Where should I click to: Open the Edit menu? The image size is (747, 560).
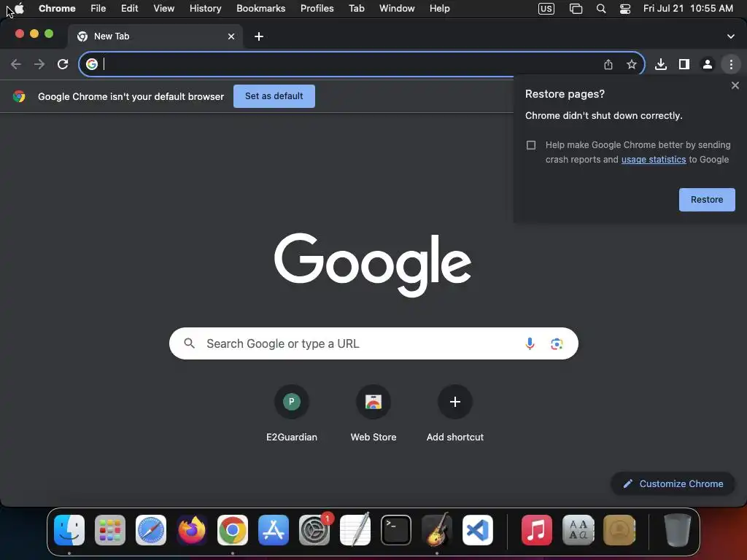(x=129, y=8)
